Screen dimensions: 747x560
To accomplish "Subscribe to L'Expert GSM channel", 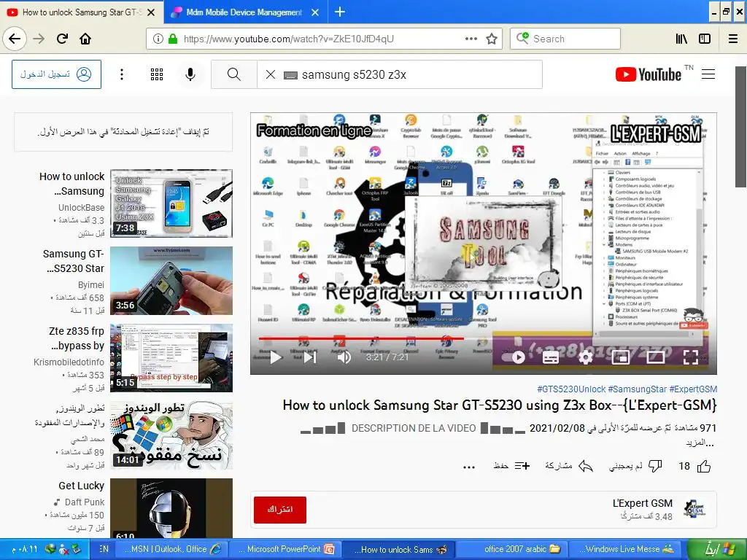I will click(279, 510).
